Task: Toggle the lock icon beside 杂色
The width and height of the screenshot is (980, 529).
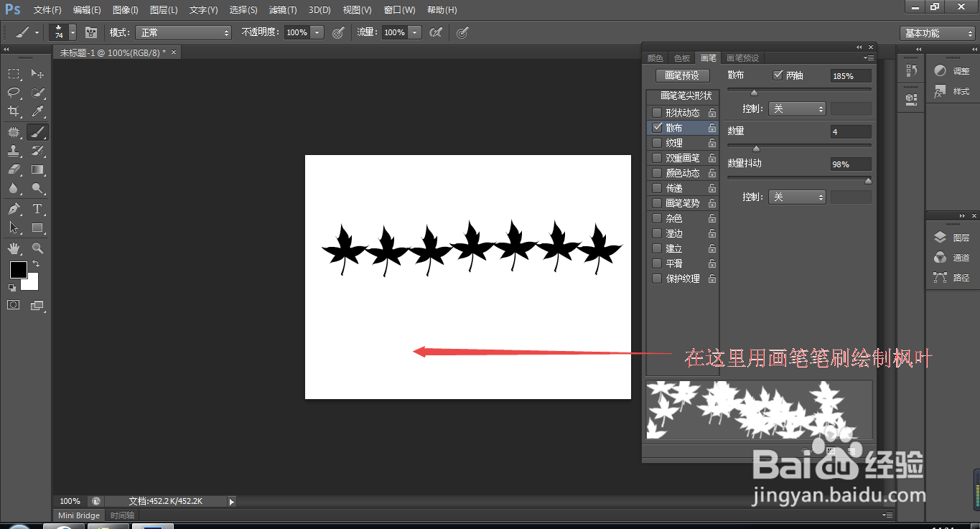Action: click(712, 218)
